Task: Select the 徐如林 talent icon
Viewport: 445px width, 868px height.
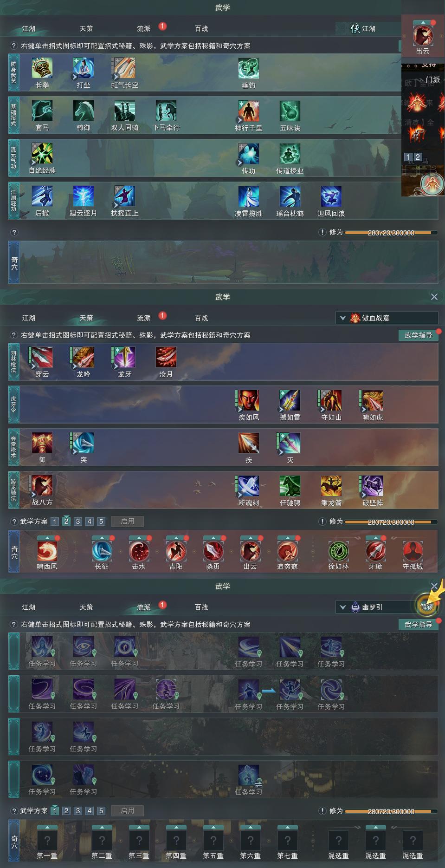Action: [x=339, y=551]
